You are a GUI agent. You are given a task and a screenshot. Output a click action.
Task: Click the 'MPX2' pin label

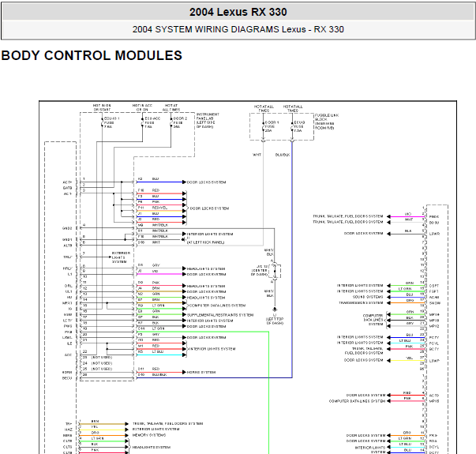click(434, 326)
